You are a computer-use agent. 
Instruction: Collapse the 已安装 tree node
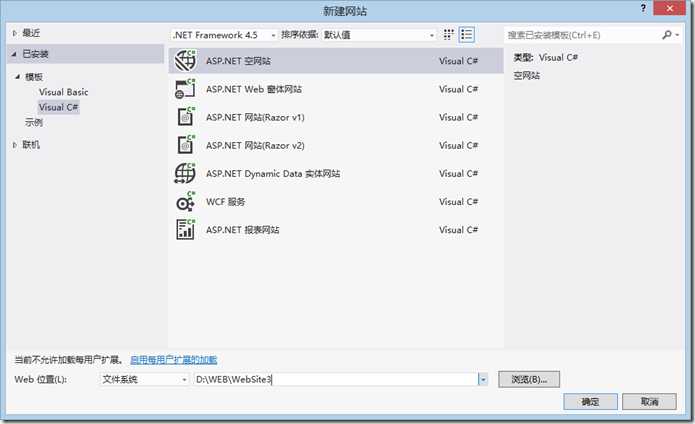pyautogui.click(x=14, y=54)
